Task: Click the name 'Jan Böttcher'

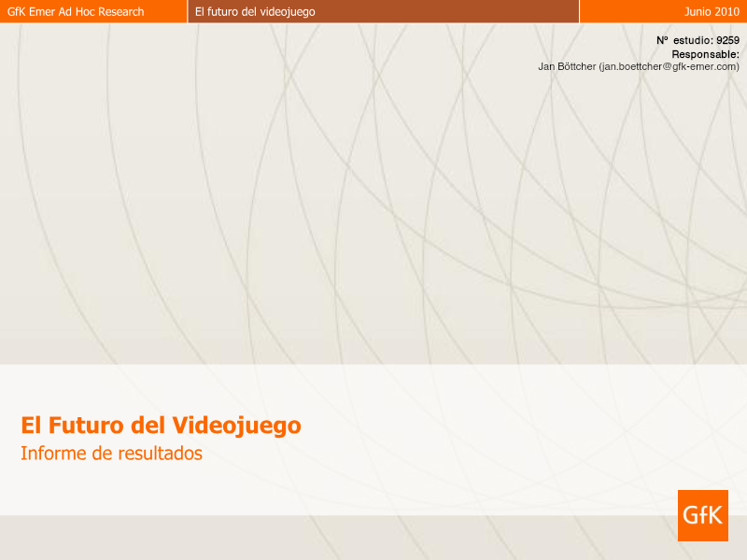Action: tap(567, 66)
